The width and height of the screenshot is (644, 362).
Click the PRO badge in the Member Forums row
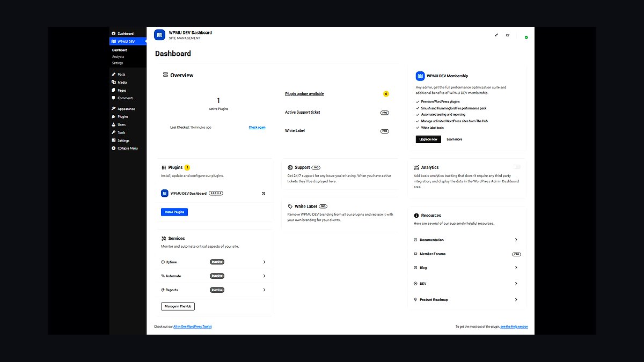516,254
